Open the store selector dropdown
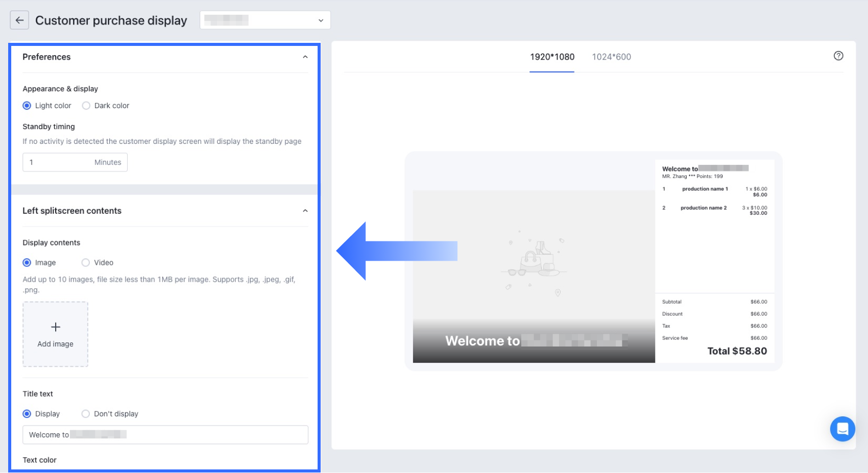This screenshot has width=868, height=473. pos(265,20)
